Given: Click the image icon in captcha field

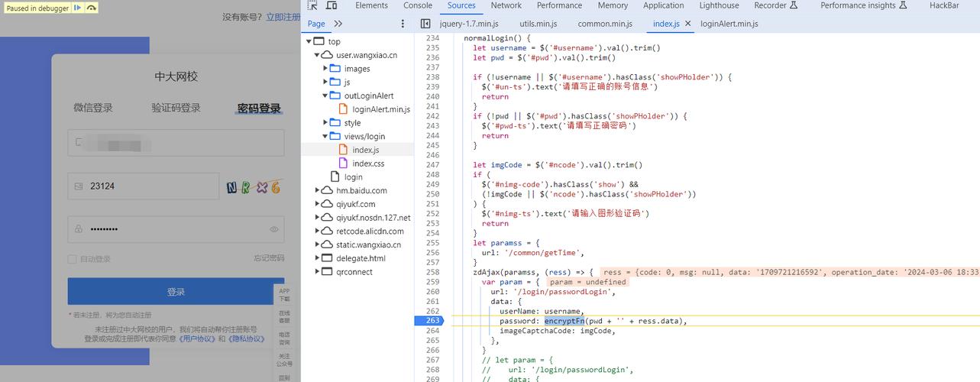Looking at the screenshot, I should tap(79, 186).
